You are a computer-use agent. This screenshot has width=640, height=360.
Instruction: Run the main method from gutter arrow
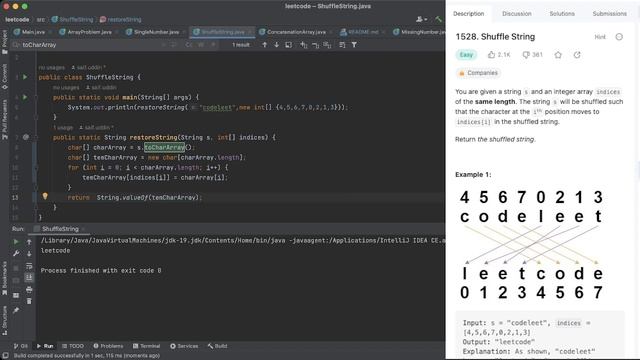coord(25,97)
